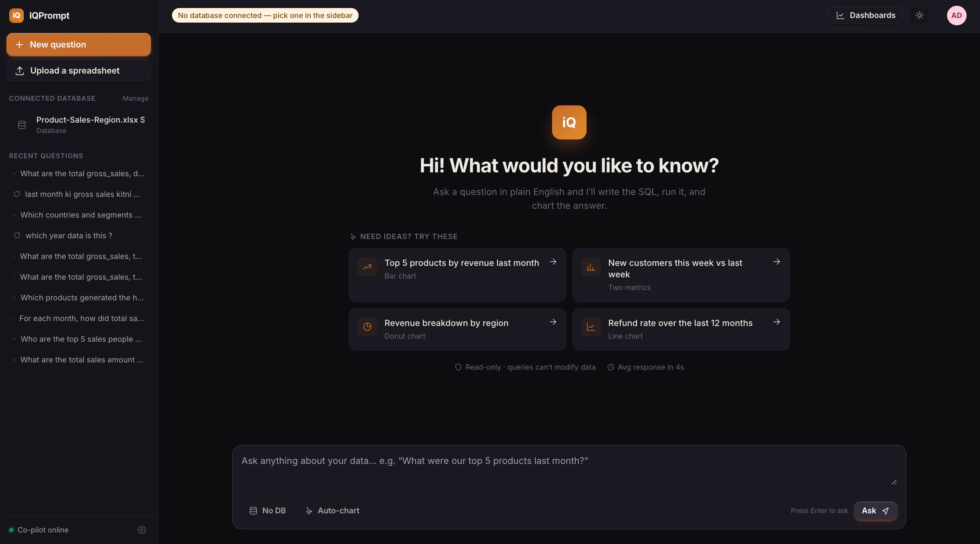Select Product-Sales-Region.xlsx database
This screenshot has height=544, width=980.
click(79, 125)
